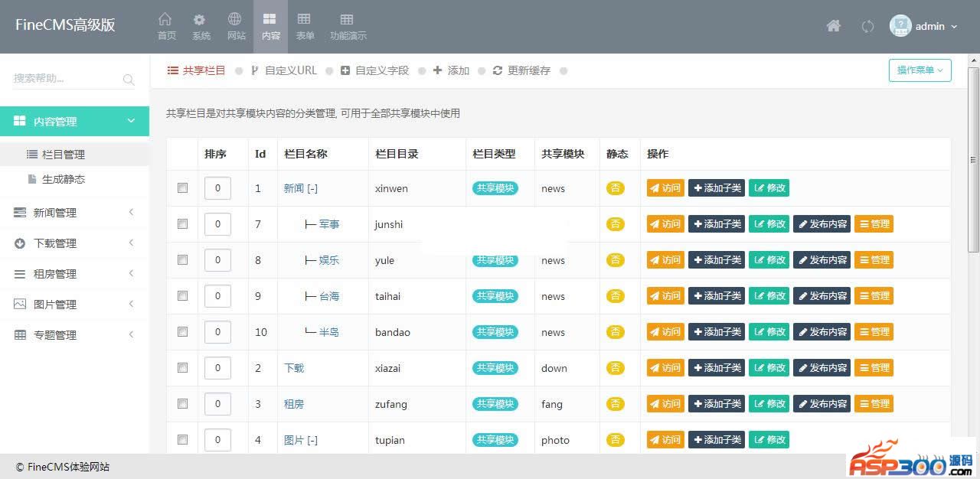
Task: Open the 系统 gear icon in top navigation
Action: point(201,20)
